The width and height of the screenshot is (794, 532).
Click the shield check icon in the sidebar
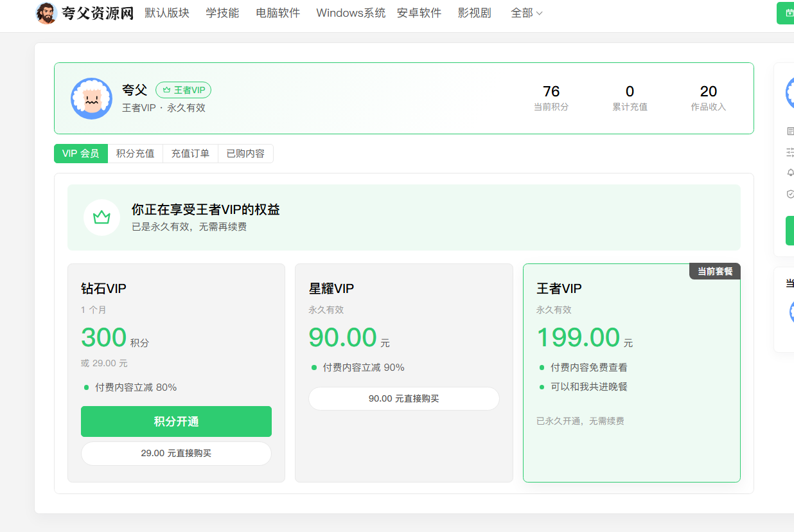(x=790, y=193)
